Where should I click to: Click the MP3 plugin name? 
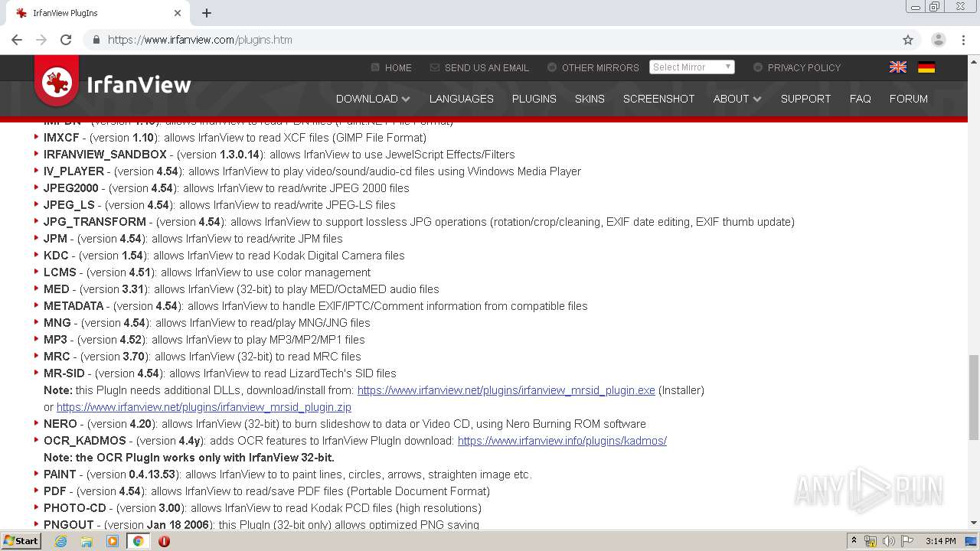coord(55,340)
